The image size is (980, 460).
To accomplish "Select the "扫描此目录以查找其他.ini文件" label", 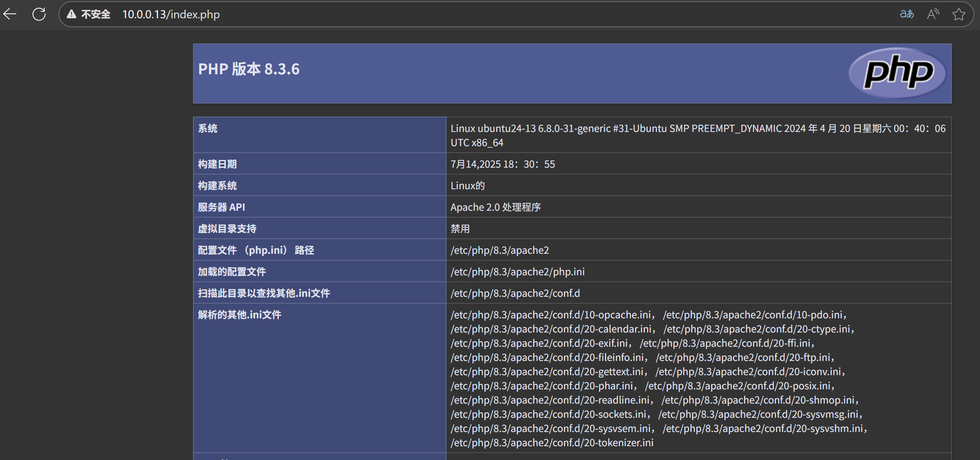I will pos(264,293).
